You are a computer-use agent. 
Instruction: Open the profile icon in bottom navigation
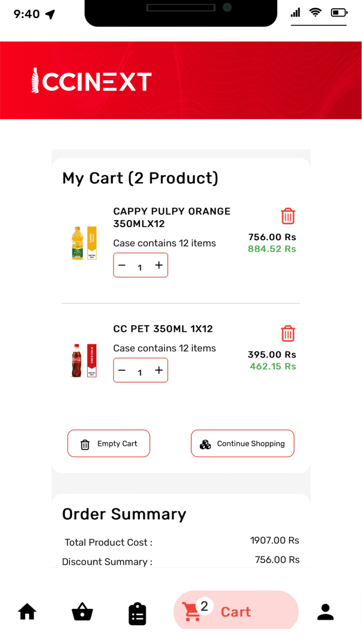325,612
